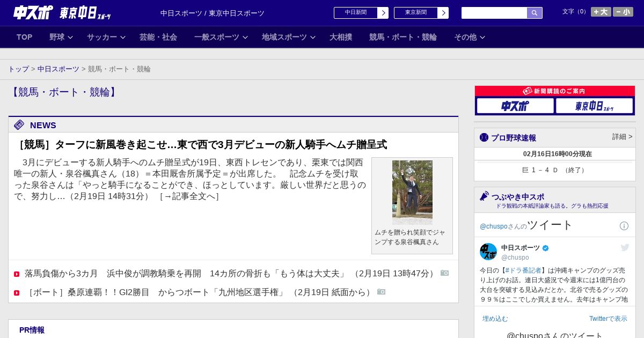644x338 pixels.
Task: Expand the その他 menu
Action: click(x=470, y=37)
